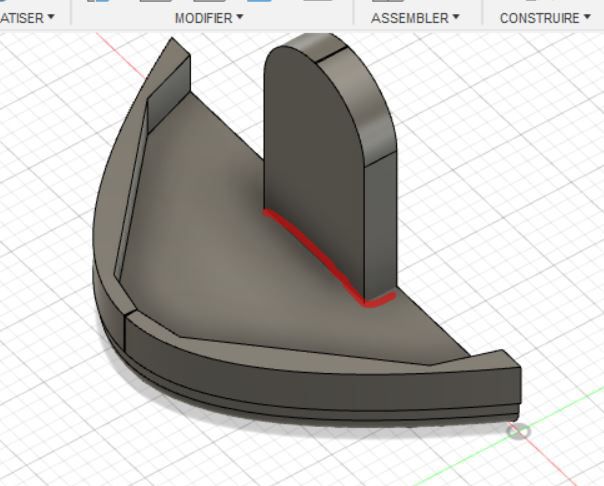Open the ASSEMBLER dropdown menu
Screen dimensions: 604x486
pyautogui.click(x=415, y=18)
